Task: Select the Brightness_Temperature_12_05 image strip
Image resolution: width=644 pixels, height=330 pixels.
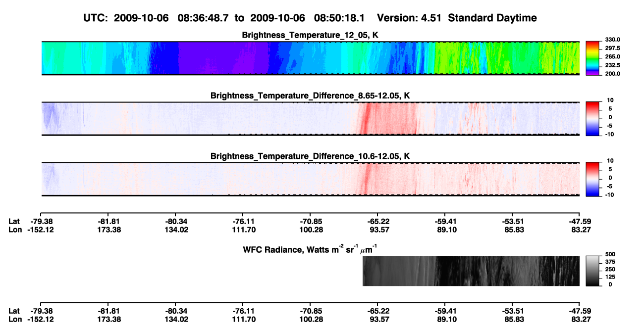Action: coord(310,58)
